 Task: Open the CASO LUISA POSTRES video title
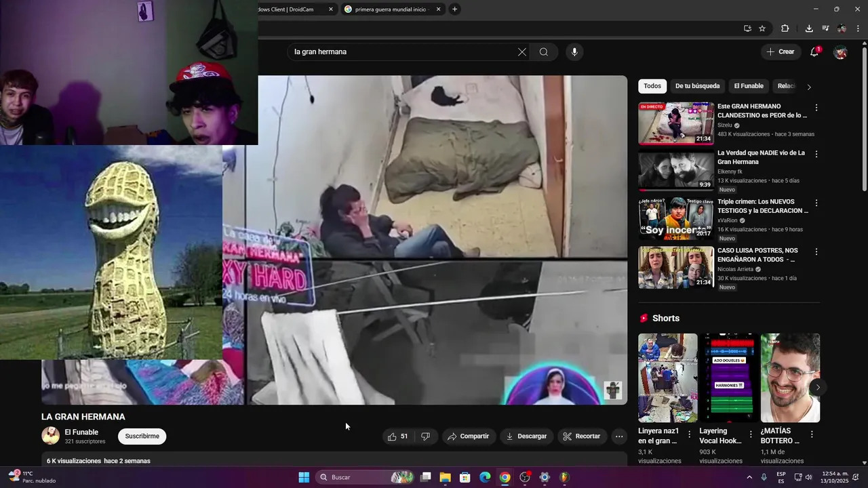tap(758, 255)
